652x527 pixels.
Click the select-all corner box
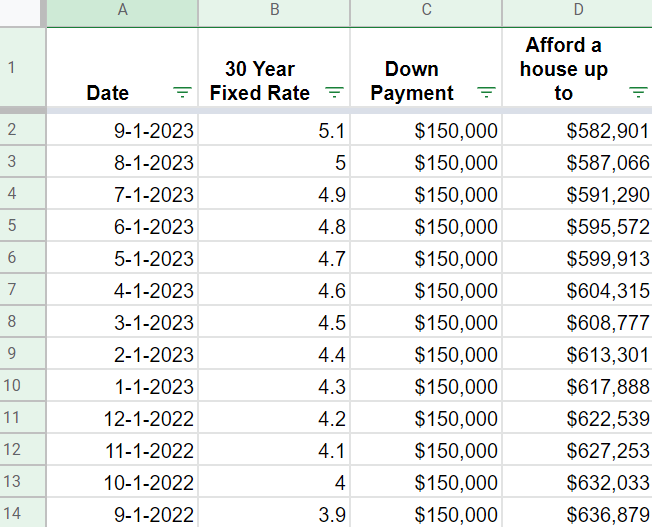[21, 13]
